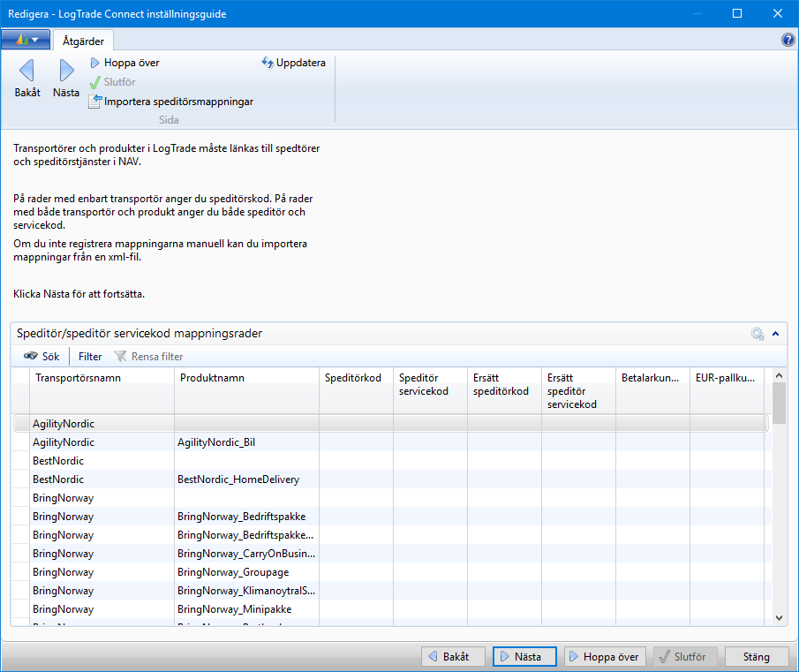This screenshot has width=799, height=672.
Task: Click the bottom Nästa button
Action: pyautogui.click(x=524, y=657)
